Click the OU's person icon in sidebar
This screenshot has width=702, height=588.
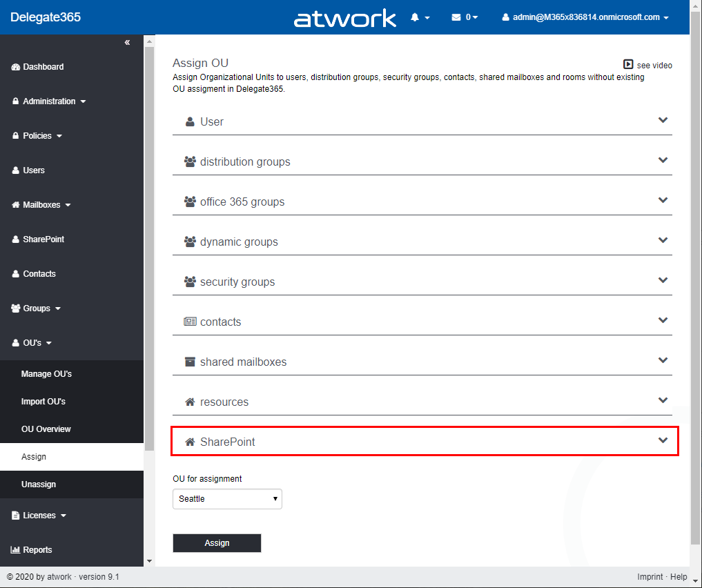[x=16, y=343]
